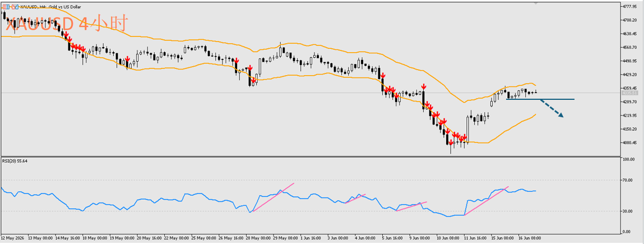Click the buy/sell pair icon before XAUUSD title
This screenshot has width=644, height=244.
click(15, 7)
